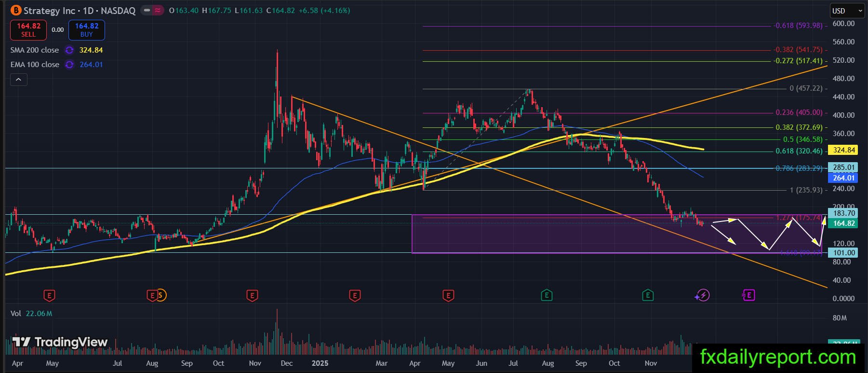Screen dimensions: 868x373
Task: Click the EMA value 264.01 in legend
Action: tap(91, 65)
